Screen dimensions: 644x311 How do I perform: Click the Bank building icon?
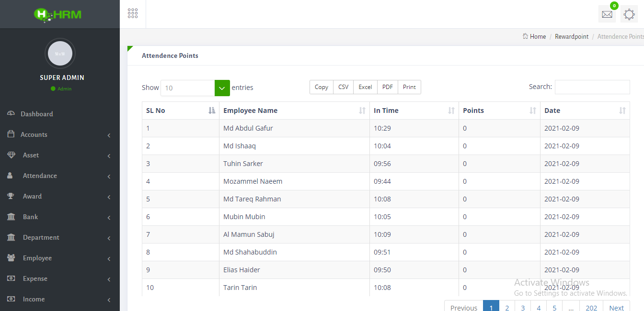(x=11, y=217)
